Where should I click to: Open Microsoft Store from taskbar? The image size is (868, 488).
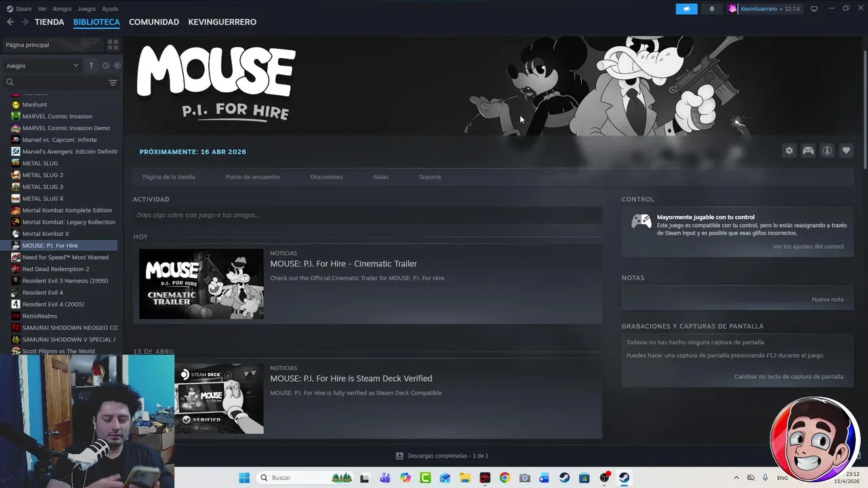click(584, 478)
